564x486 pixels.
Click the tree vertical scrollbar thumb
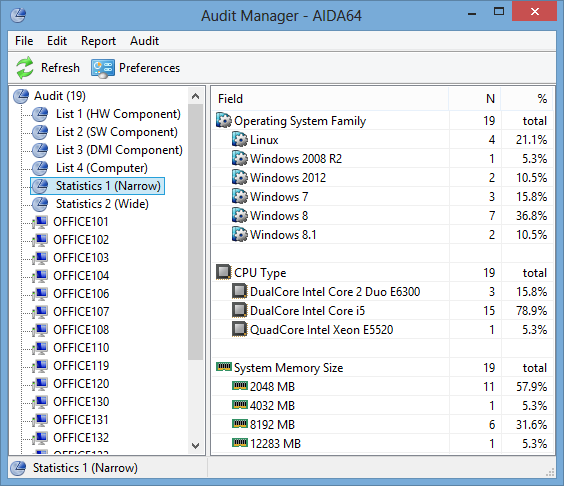[195, 232]
